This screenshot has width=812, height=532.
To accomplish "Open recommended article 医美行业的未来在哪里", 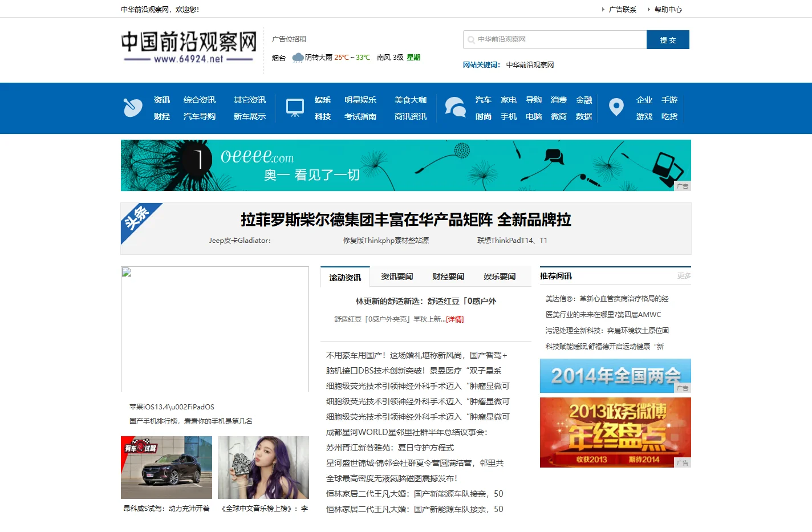I will (x=603, y=315).
